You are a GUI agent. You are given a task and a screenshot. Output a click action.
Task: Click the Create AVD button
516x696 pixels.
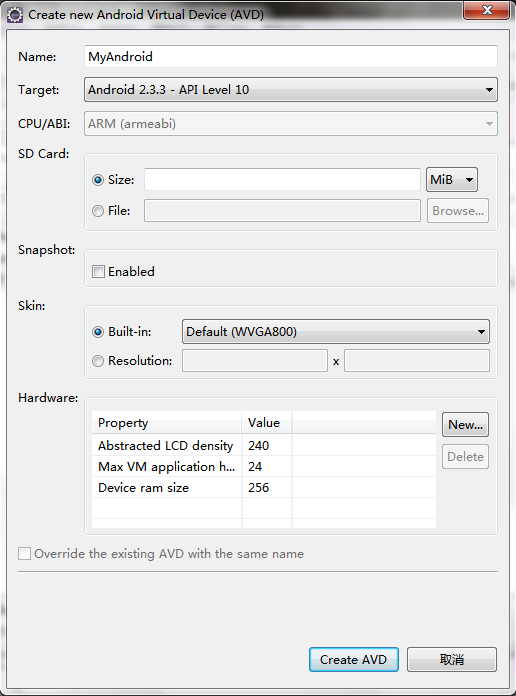(353, 660)
